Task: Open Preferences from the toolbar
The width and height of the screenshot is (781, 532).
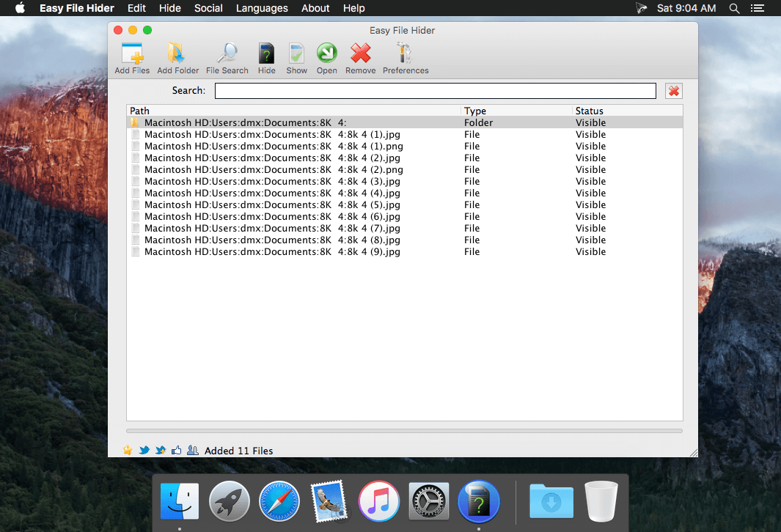Action: pyautogui.click(x=406, y=58)
